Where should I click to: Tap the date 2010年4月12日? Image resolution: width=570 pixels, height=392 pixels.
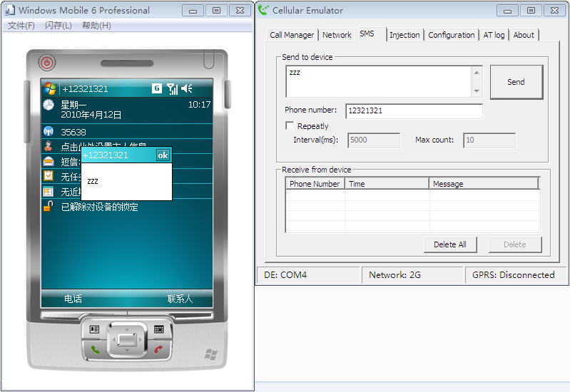point(91,115)
